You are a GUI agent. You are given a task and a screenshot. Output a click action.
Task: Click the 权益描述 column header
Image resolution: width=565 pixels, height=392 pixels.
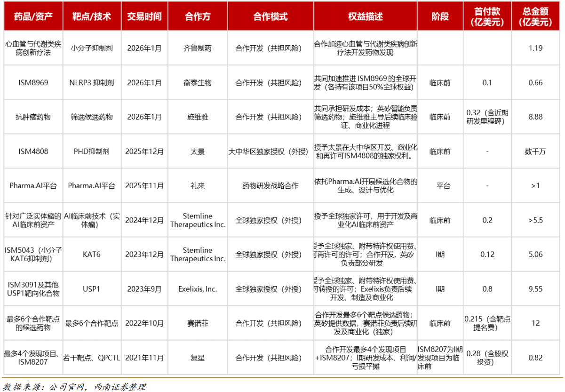[366, 16]
